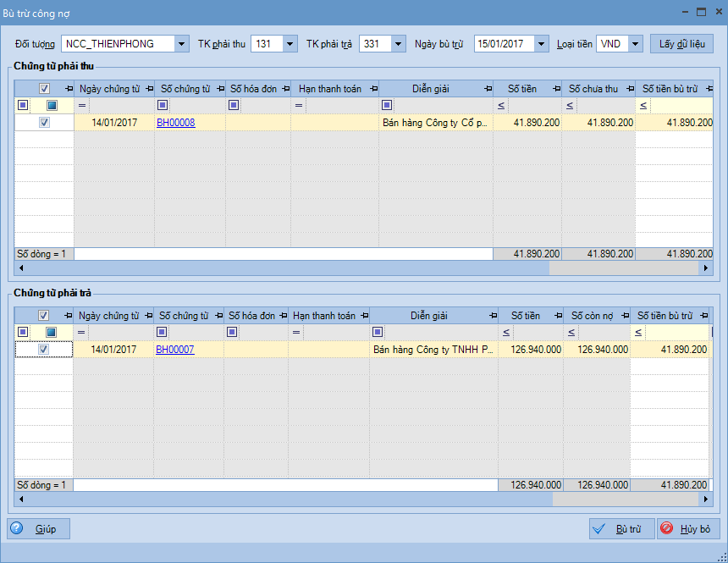Open the Loại tiền currency dropdown

pyautogui.click(x=634, y=43)
